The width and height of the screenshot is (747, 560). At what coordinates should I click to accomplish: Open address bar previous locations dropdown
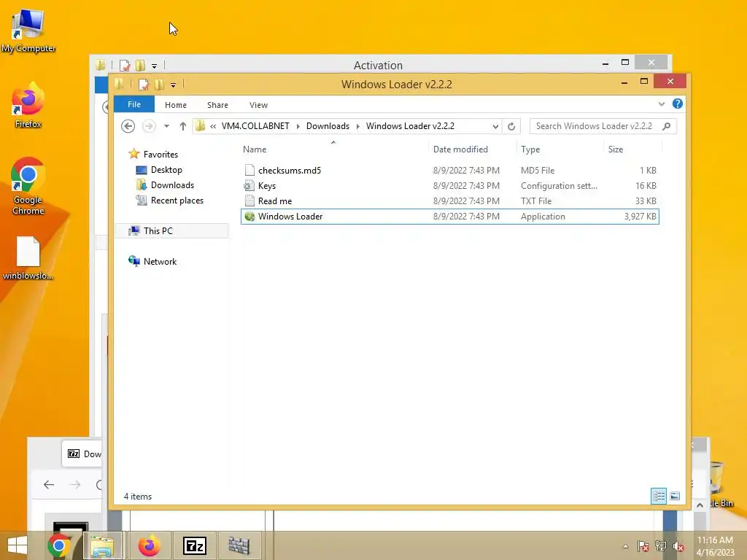pos(495,126)
